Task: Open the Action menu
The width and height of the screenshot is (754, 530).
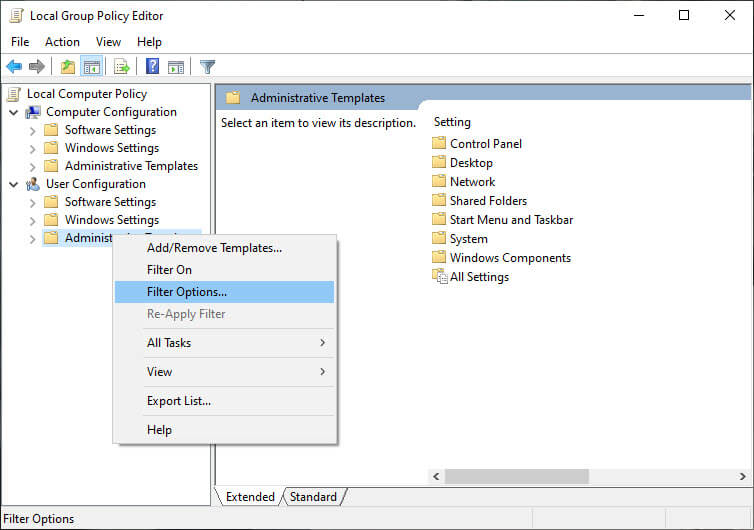Action: coord(62,42)
